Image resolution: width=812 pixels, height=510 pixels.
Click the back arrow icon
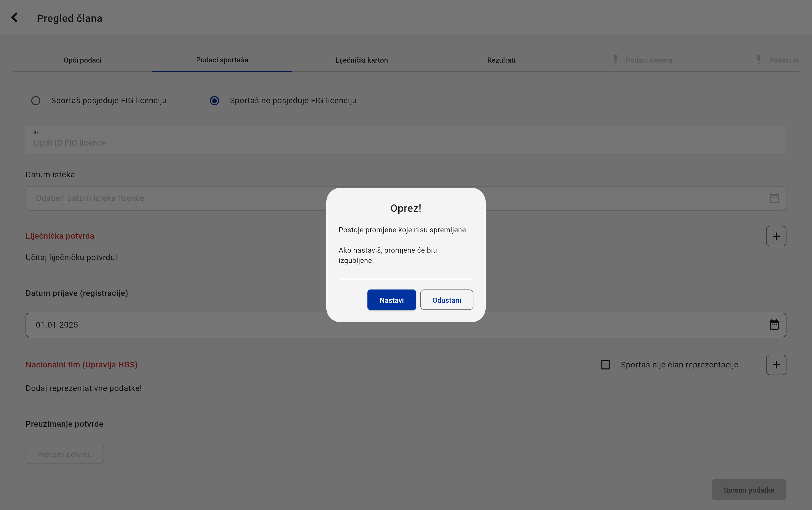coord(15,18)
